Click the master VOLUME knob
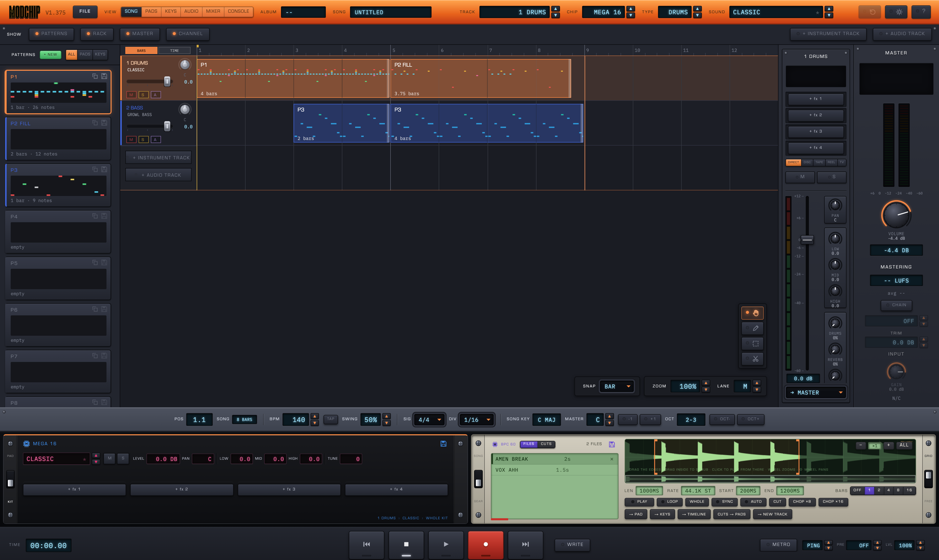939x560 pixels. [x=896, y=215]
